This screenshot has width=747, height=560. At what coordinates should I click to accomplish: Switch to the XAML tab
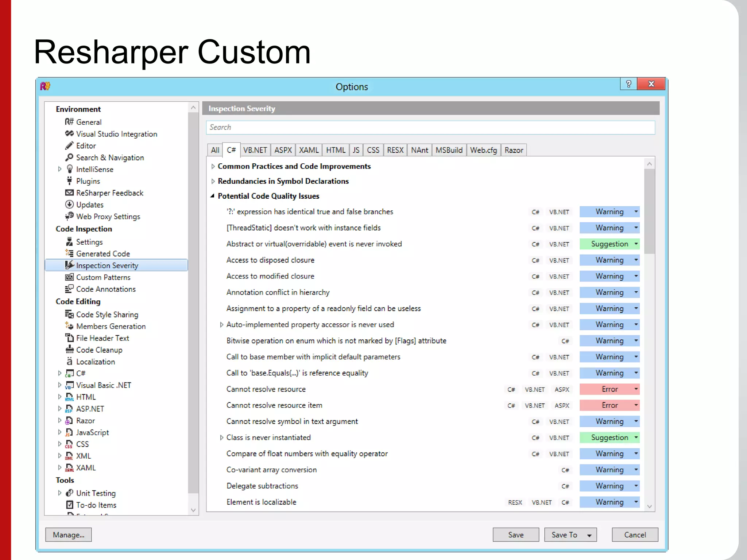pyautogui.click(x=309, y=150)
